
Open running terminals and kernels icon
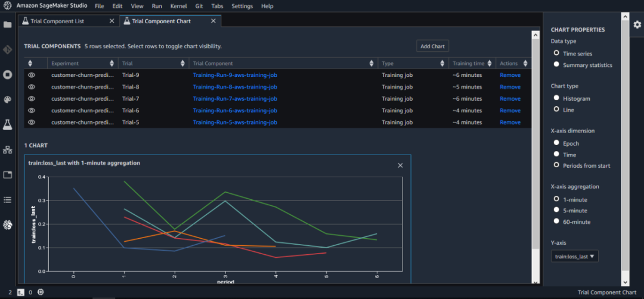pyautogui.click(x=7, y=75)
